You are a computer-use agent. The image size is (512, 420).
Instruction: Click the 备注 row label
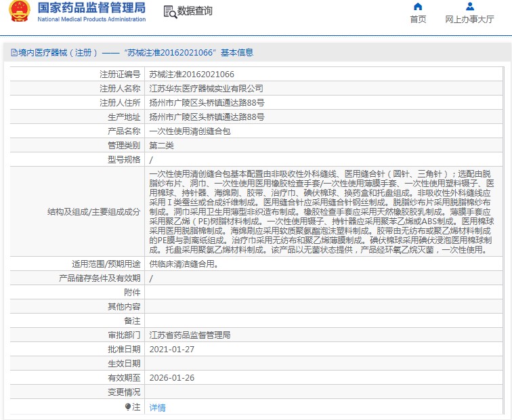coord(132,321)
